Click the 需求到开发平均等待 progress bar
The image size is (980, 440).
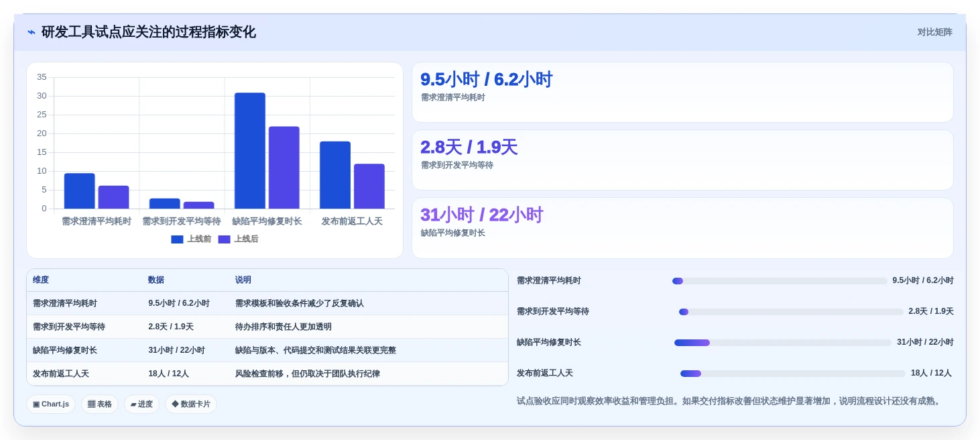[791, 312]
